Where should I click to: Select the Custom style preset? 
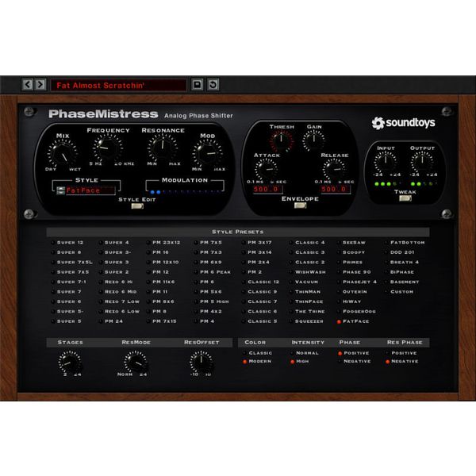[x=399, y=292]
